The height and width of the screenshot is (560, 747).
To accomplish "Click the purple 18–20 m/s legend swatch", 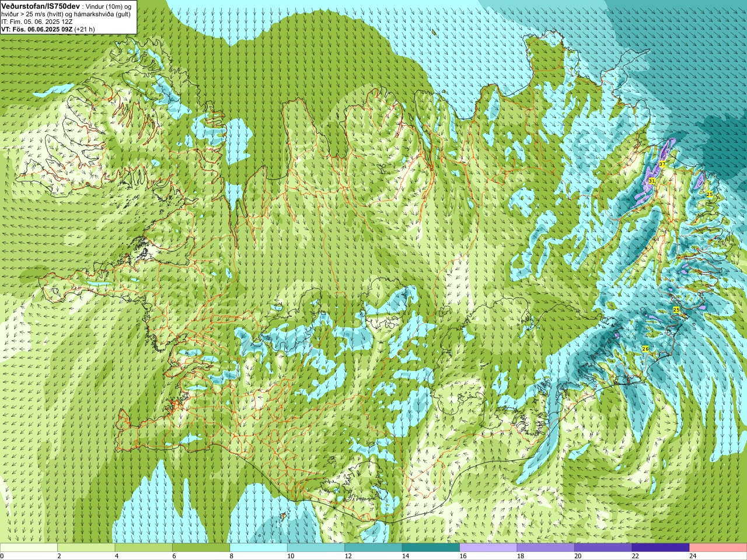I will point(546,548).
